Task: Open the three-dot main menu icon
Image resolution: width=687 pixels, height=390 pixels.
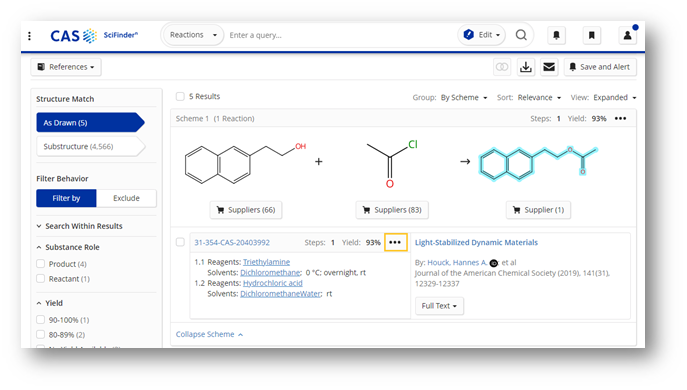Action: click(29, 35)
